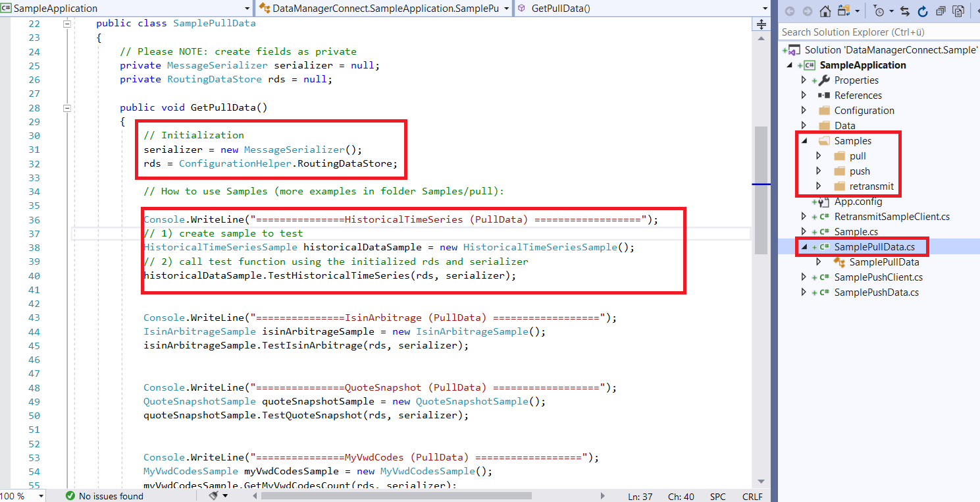
Task: Select App.config file in the tree
Action: tap(858, 202)
